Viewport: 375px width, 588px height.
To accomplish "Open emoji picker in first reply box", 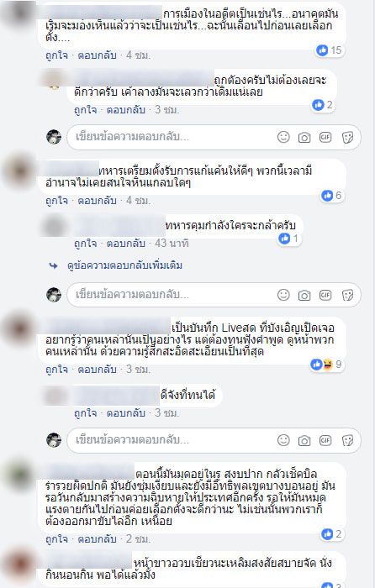I will click(x=283, y=137).
